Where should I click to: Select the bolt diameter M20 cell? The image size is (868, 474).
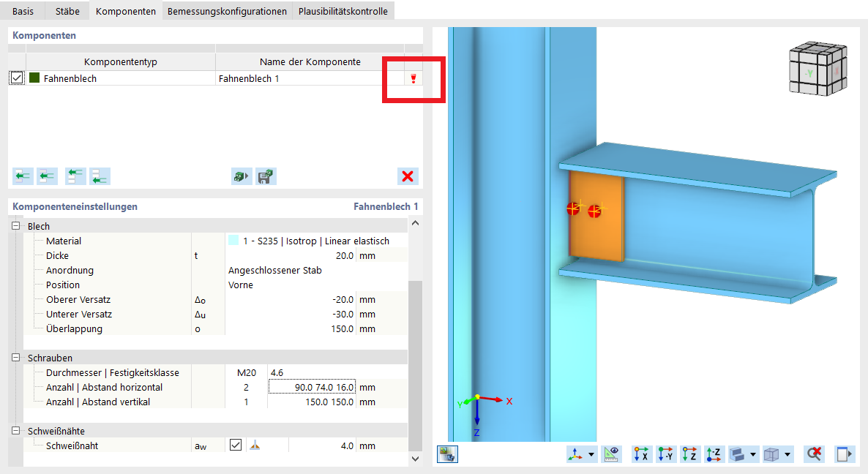point(247,372)
